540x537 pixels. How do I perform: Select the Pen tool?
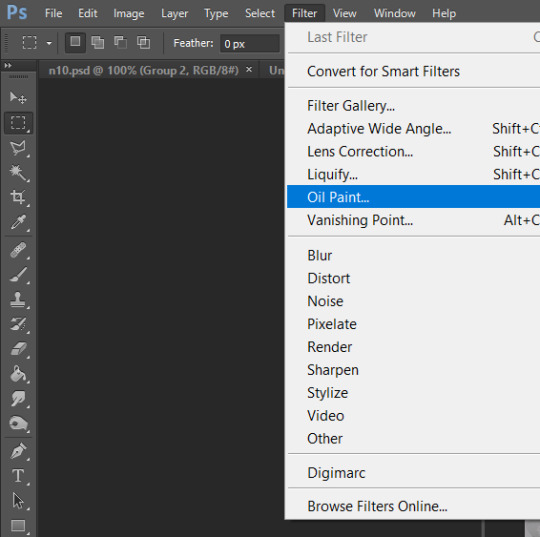tap(18, 451)
